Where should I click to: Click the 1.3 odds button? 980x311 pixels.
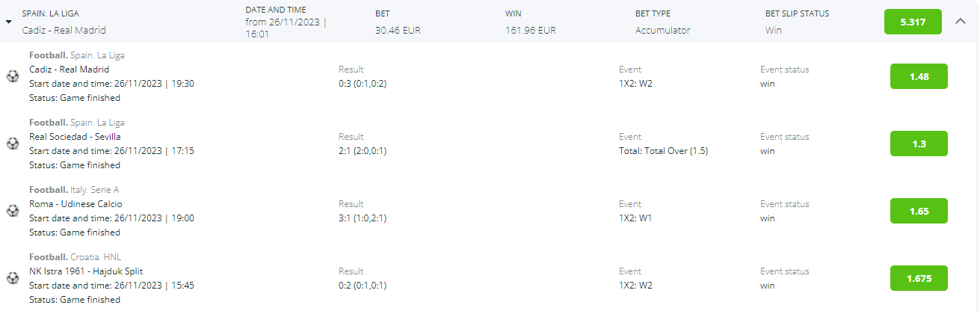tap(919, 144)
